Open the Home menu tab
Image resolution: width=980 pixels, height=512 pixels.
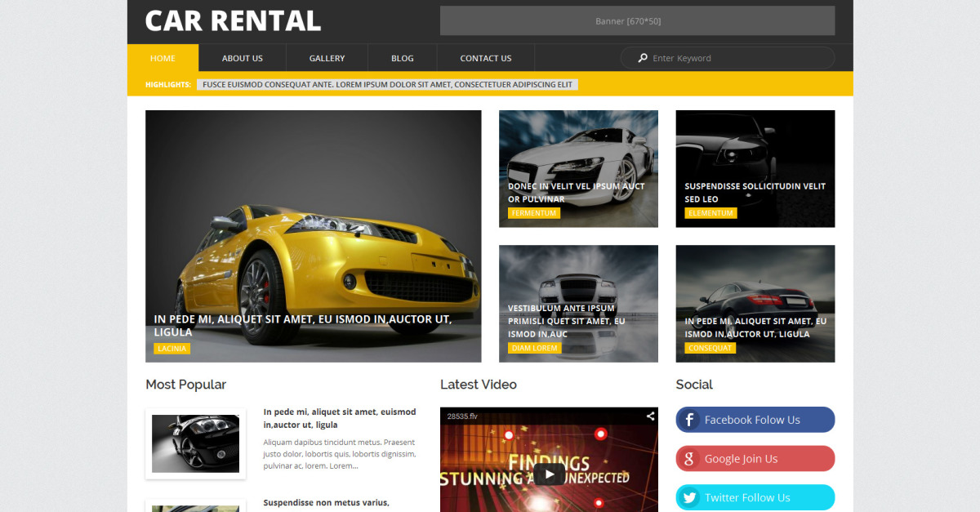[x=163, y=58]
